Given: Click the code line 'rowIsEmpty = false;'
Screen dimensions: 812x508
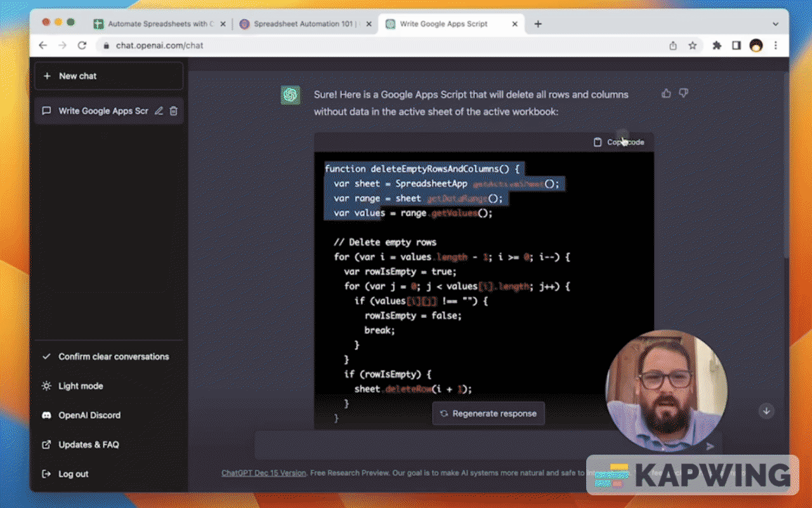Looking at the screenshot, I should pos(413,316).
